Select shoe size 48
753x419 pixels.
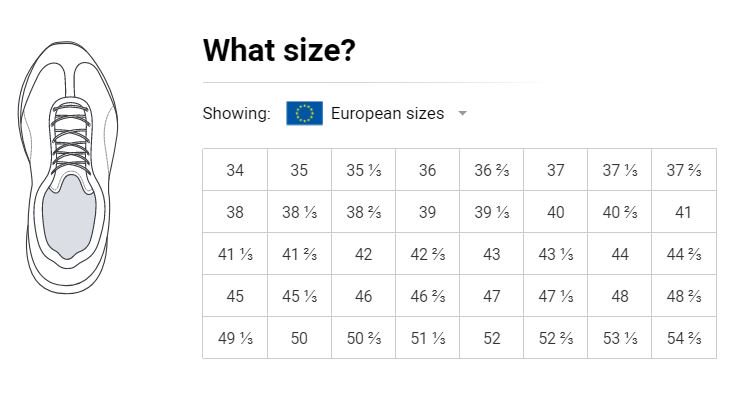click(620, 296)
